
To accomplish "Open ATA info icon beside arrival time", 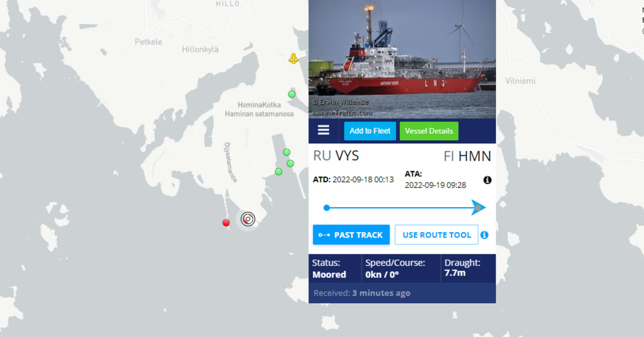I will click(x=487, y=180).
